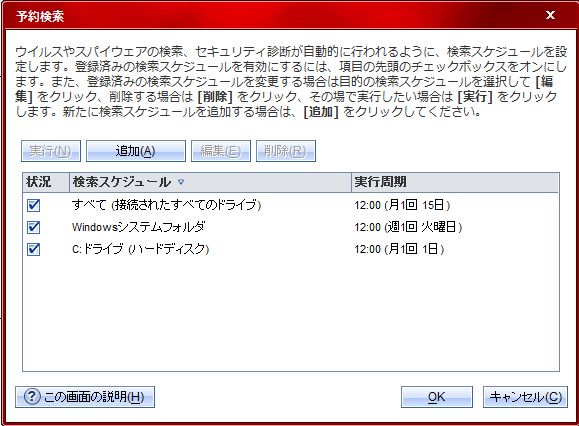Screen dimensions: 579x426
Task: Sort by 検索スケジュール column header
Action: coord(210,182)
